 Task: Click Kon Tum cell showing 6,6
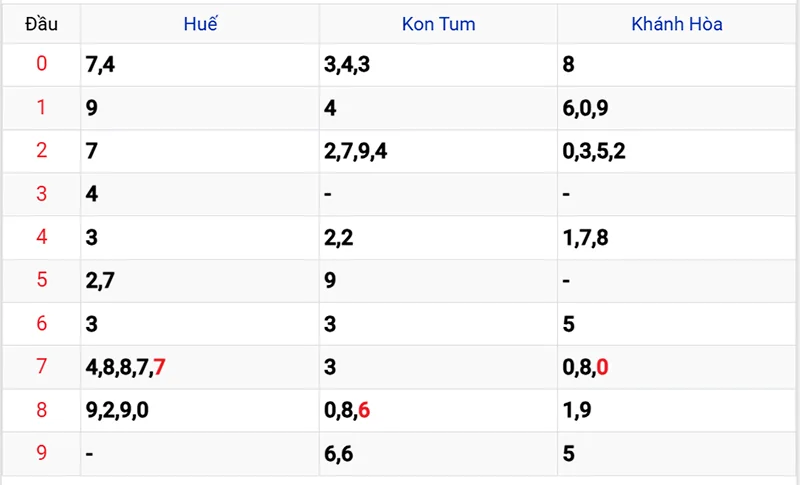[x=438, y=454]
